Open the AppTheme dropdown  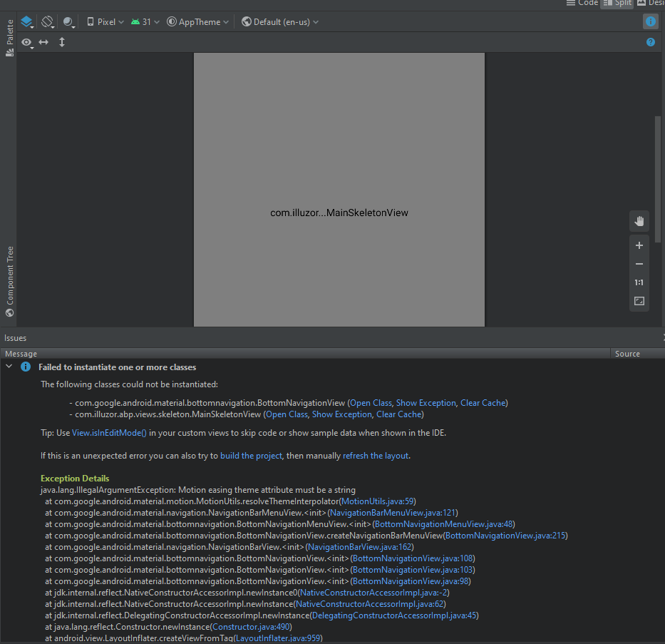coord(197,22)
